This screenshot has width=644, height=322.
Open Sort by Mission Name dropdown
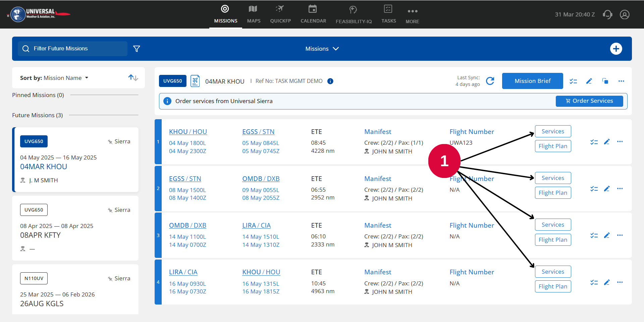pos(54,78)
